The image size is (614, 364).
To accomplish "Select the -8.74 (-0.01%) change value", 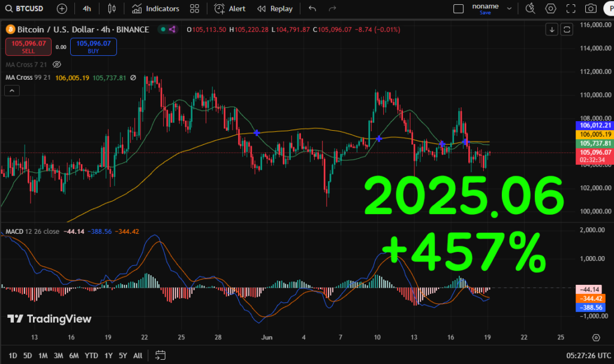I will [378, 29].
